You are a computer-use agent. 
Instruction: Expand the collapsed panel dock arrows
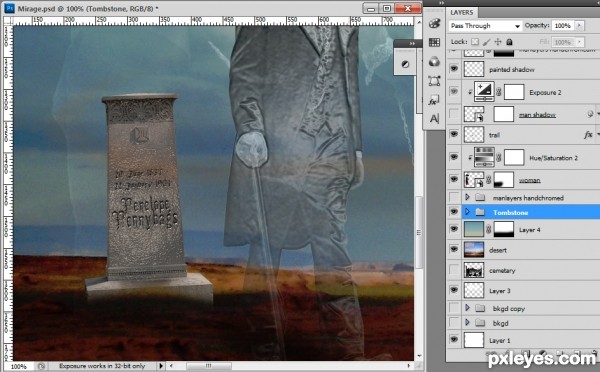click(x=441, y=3)
